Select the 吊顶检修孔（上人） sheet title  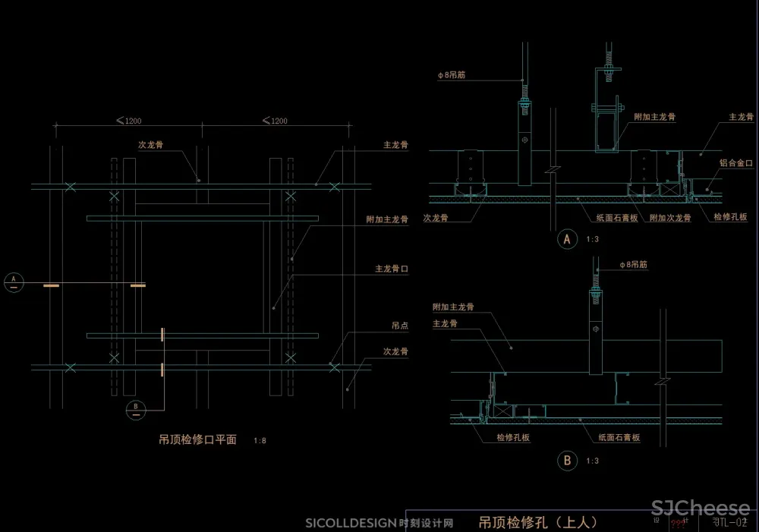[539, 522]
